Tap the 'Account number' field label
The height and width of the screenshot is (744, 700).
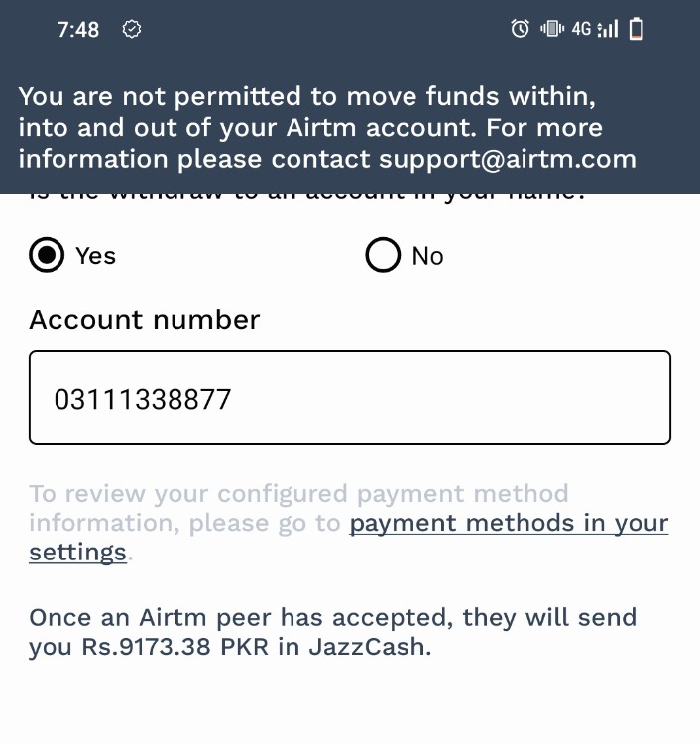(145, 320)
